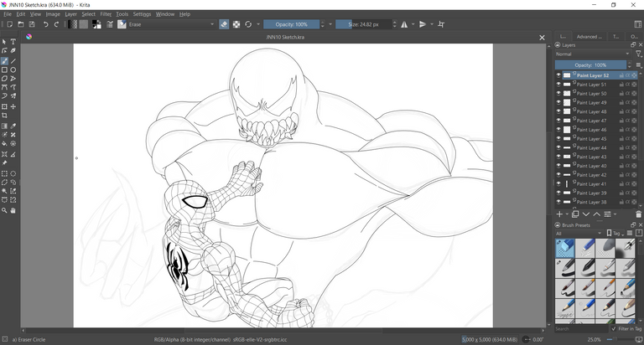Click Reload original preset icon
The image size is (644, 345).
point(248,24)
